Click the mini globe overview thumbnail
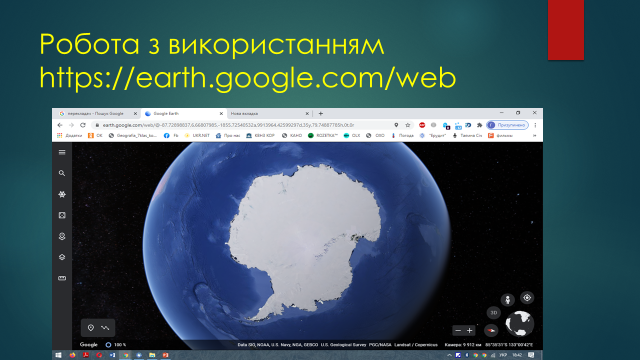The image size is (640, 360). 519,323
